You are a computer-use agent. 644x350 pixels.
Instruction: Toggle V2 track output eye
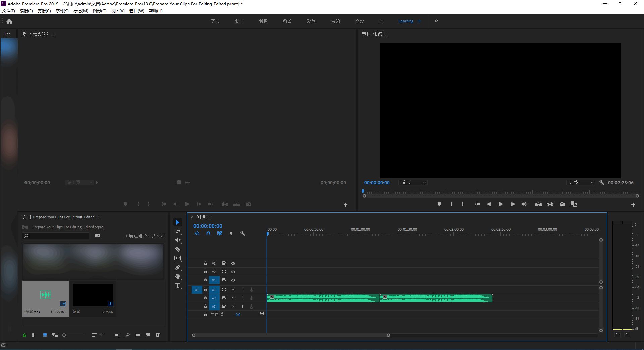tap(233, 272)
